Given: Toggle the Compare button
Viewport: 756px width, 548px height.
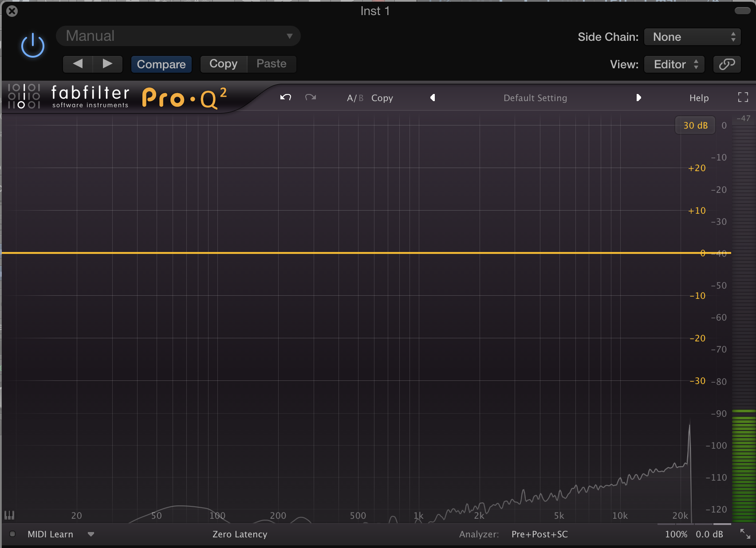Looking at the screenshot, I should point(161,64).
